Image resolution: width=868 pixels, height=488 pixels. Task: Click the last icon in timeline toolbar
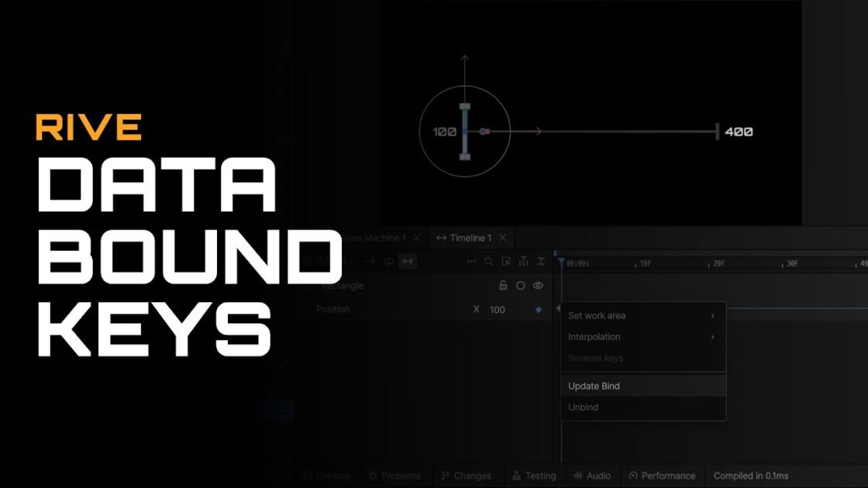click(541, 261)
